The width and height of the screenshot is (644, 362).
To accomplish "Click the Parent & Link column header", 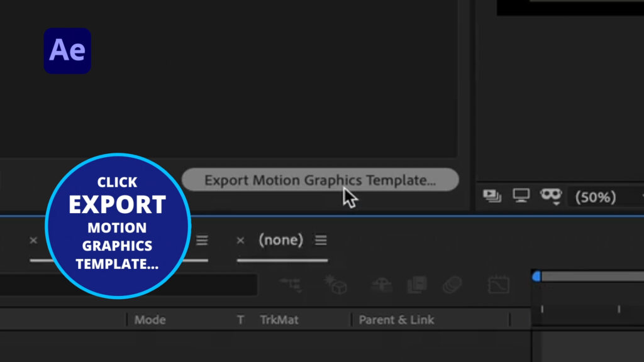I will (x=396, y=319).
